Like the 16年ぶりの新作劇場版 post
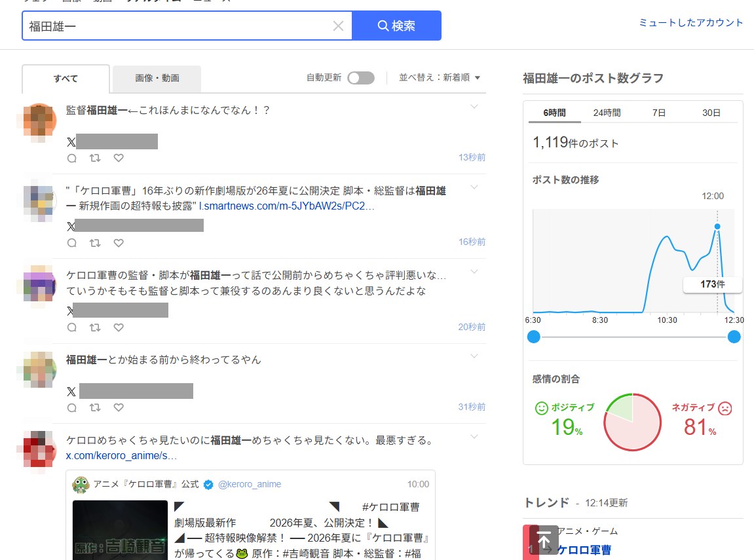Image resolution: width=754 pixels, height=560 pixels. pos(119,243)
